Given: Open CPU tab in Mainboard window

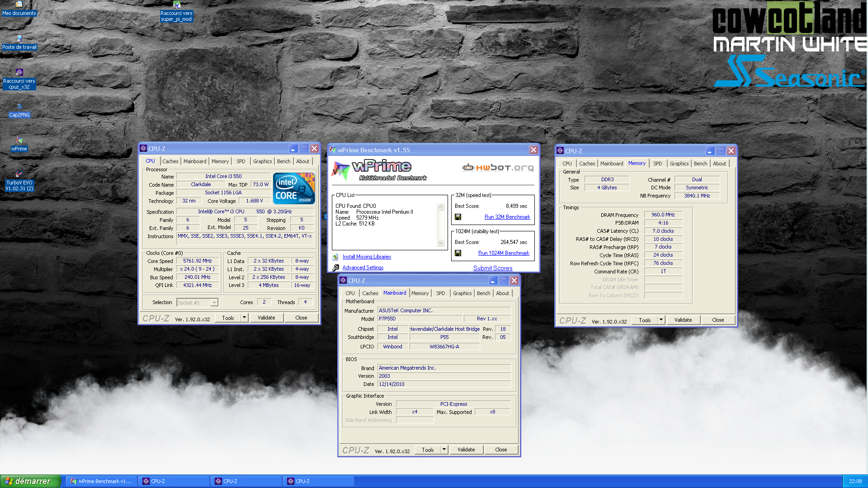Looking at the screenshot, I should 350,293.
